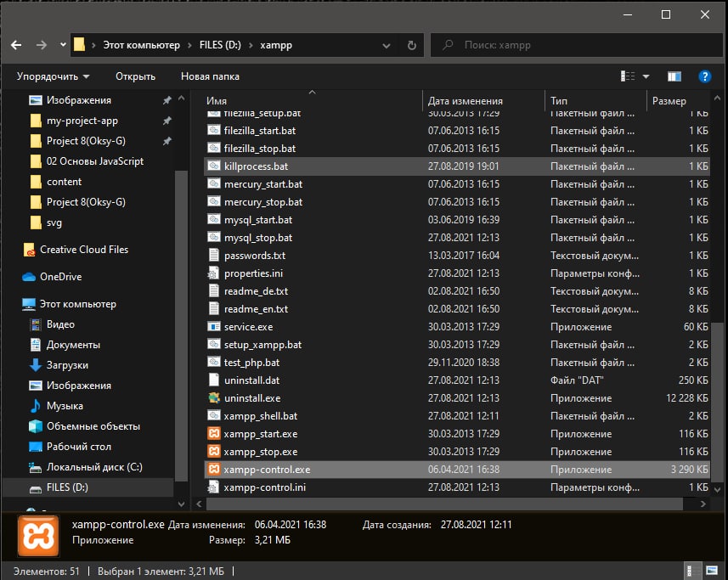Select the mysql_start.bat file icon

[x=213, y=219]
